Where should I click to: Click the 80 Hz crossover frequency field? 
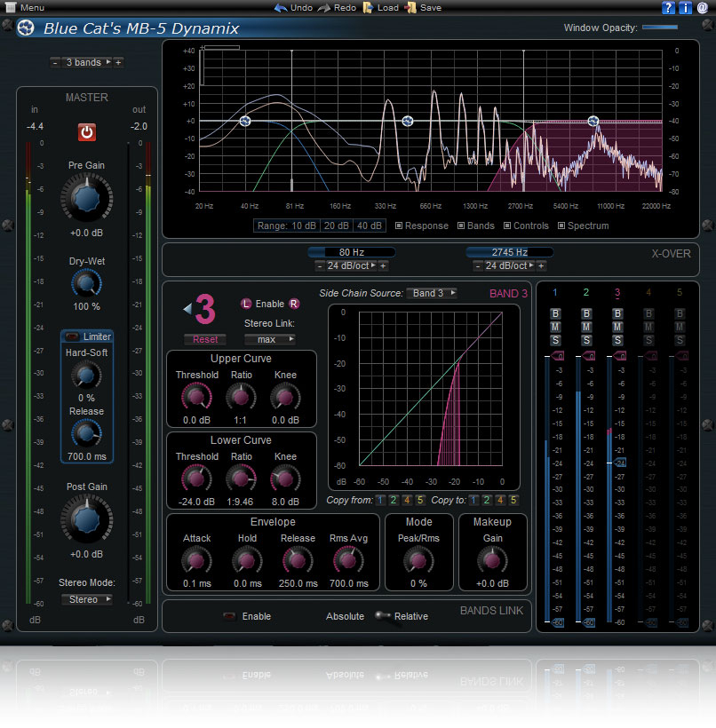(x=351, y=252)
